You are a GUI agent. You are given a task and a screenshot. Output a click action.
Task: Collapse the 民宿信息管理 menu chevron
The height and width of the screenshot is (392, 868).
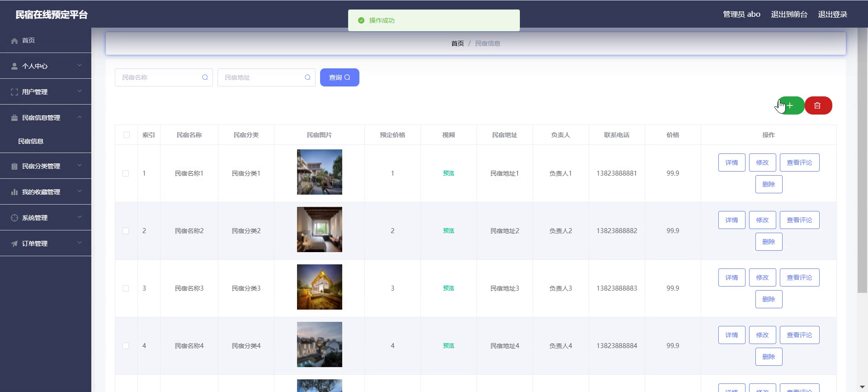[80, 117]
